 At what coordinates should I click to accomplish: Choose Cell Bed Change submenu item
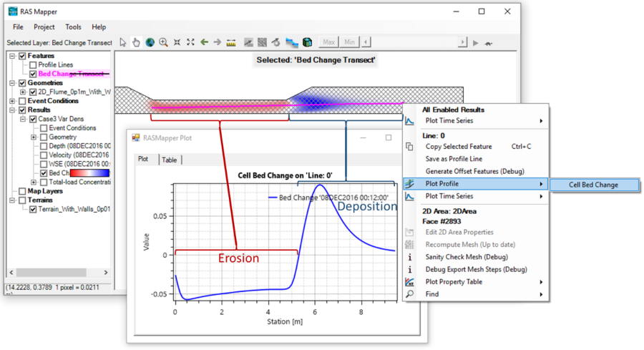coord(594,185)
